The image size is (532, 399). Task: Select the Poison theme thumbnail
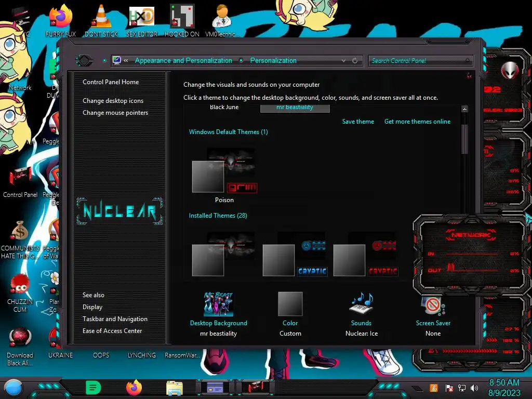click(x=224, y=175)
